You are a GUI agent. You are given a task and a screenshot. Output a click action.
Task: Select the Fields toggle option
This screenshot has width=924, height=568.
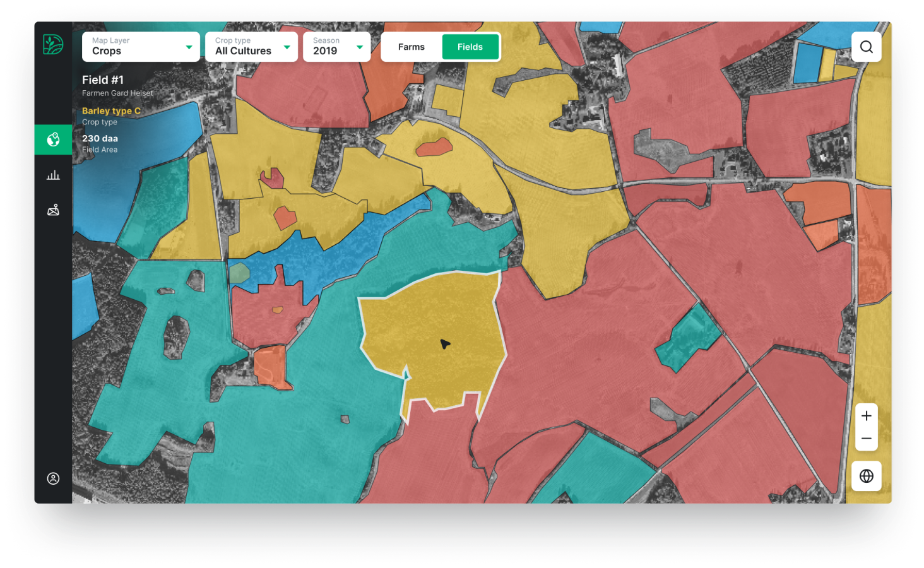click(470, 47)
